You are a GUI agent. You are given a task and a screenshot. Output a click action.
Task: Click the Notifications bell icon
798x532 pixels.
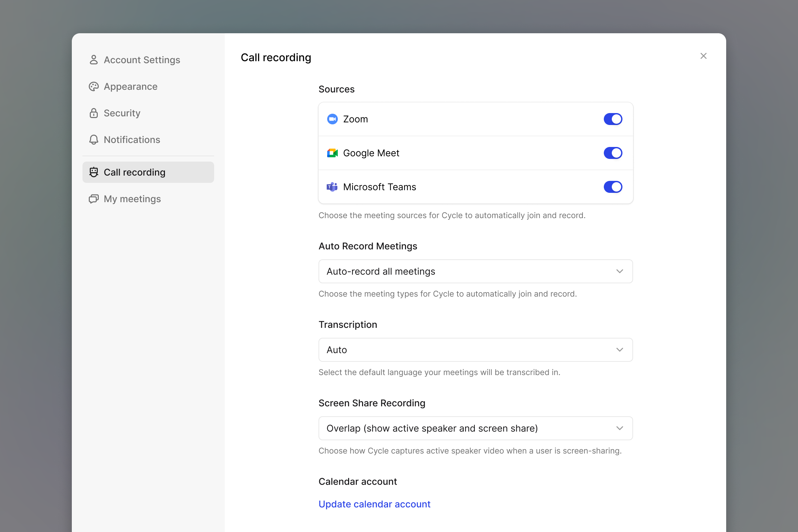[x=94, y=139]
